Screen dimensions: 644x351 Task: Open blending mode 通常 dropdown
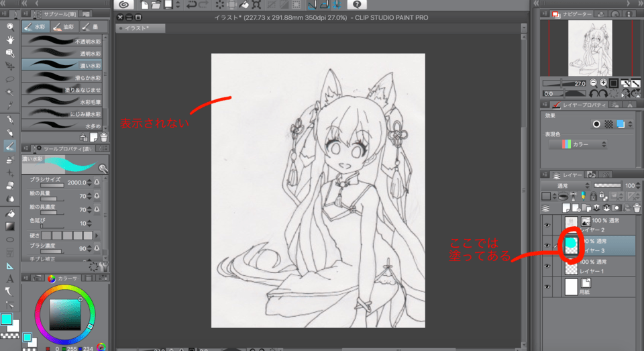566,186
